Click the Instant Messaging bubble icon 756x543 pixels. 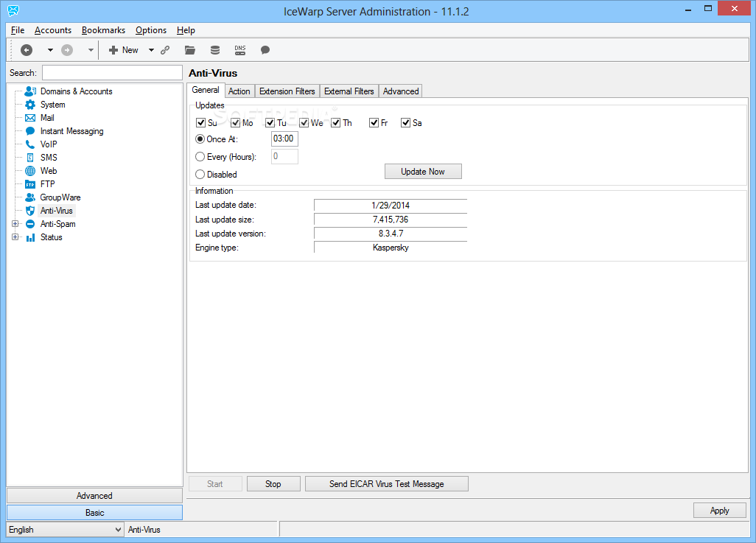coord(30,130)
